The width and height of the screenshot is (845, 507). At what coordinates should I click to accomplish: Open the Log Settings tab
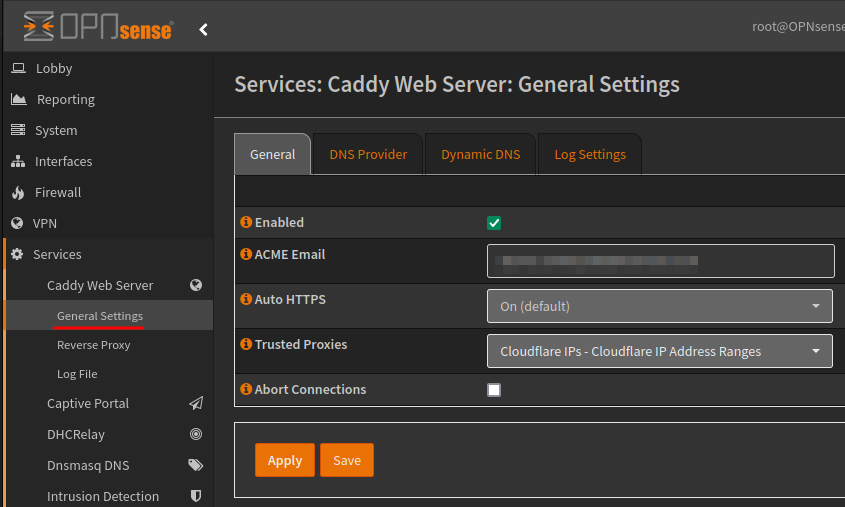(x=590, y=154)
